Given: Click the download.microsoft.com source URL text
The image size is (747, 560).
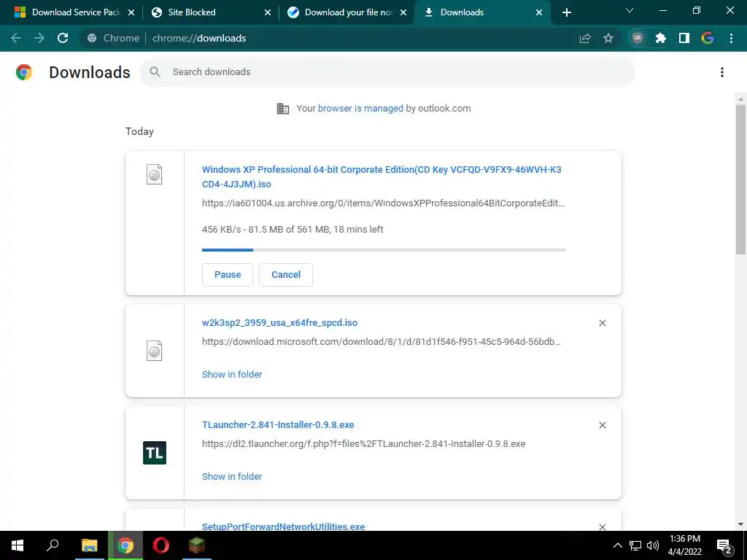Looking at the screenshot, I should (381, 342).
